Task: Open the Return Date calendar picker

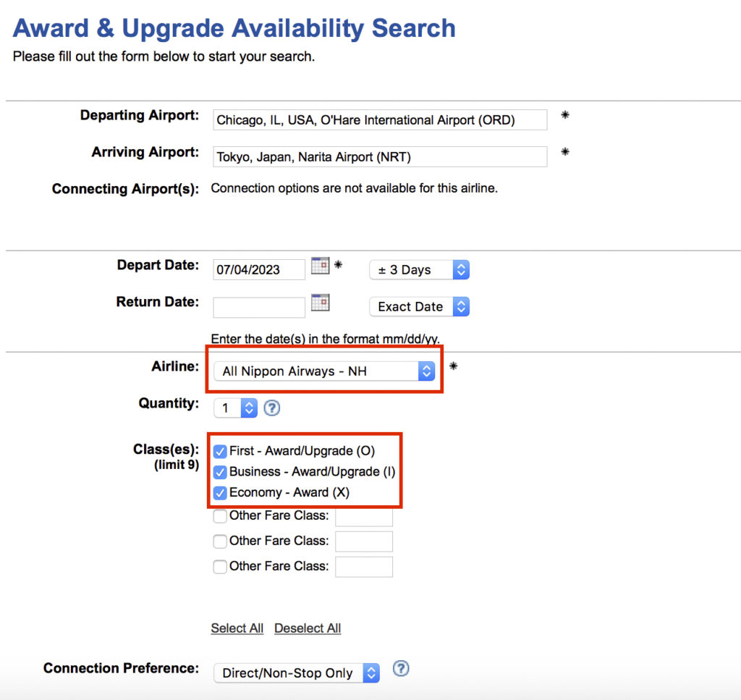Action: point(320,303)
